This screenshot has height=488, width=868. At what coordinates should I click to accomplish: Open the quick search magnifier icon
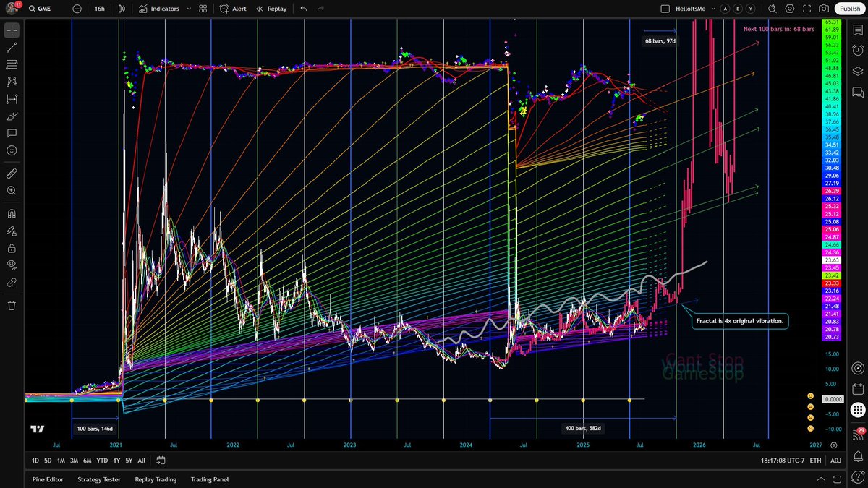[772, 9]
